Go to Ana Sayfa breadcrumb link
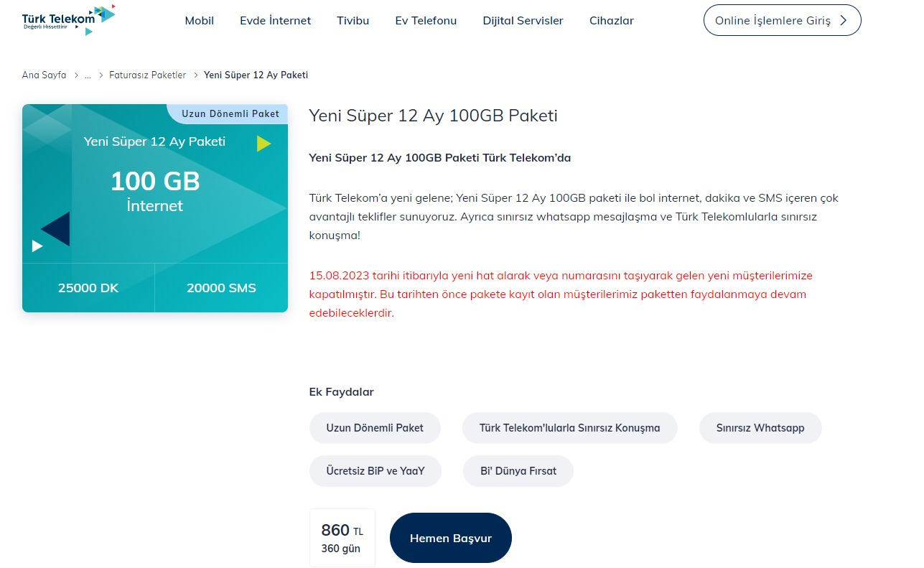924x568 pixels. (44, 75)
